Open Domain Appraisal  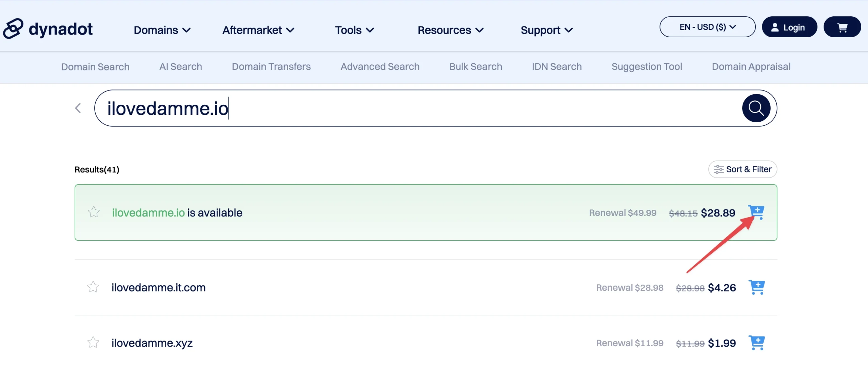(x=751, y=67)
